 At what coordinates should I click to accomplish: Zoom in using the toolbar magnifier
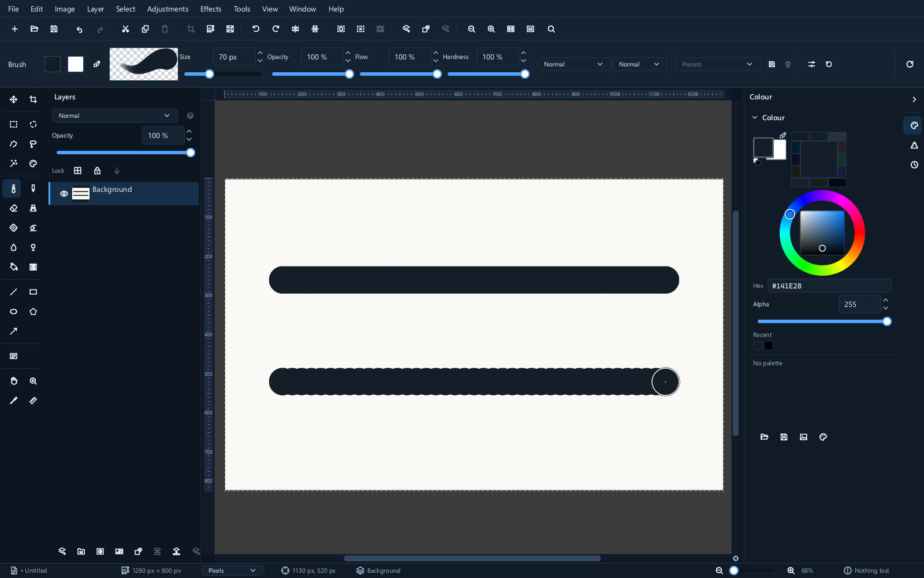coord(491,29)
